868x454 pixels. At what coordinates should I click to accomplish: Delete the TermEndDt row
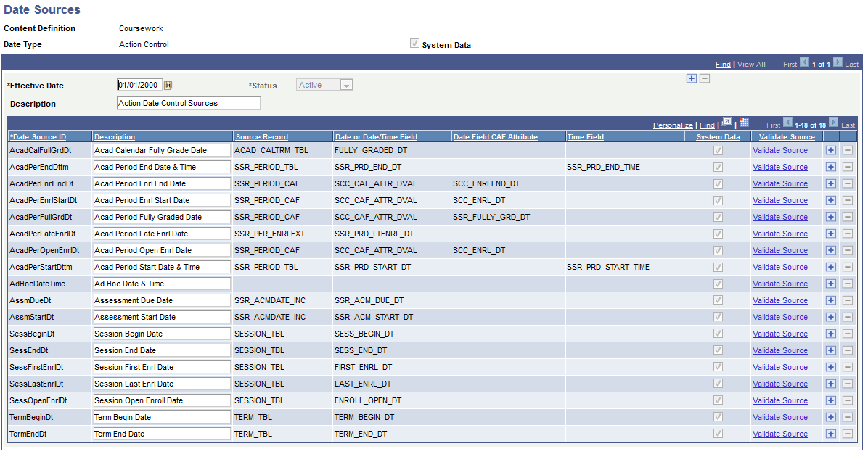tap(848, 434)
